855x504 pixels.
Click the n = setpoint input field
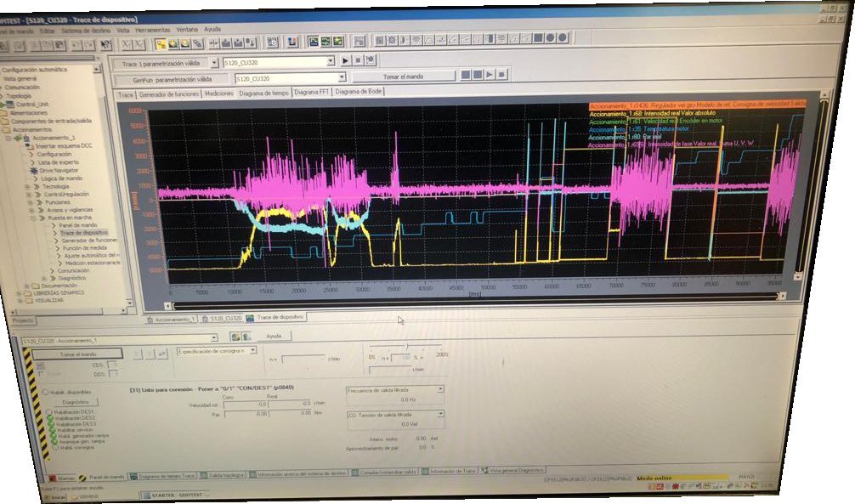tap(303, 359)
